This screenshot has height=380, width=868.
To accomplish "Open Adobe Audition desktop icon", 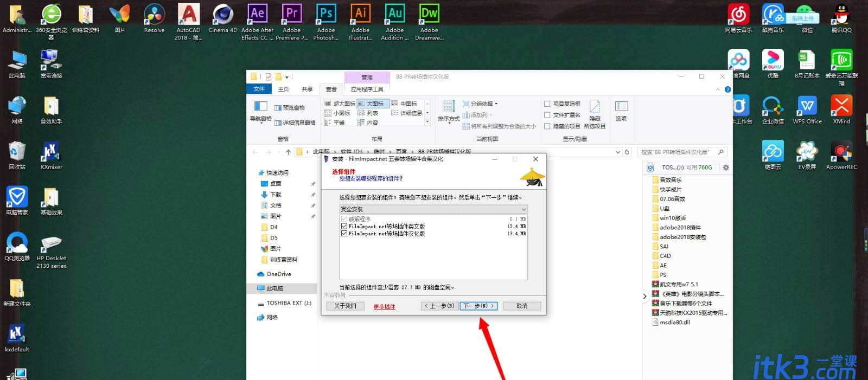I will click(x=395, y=22).
